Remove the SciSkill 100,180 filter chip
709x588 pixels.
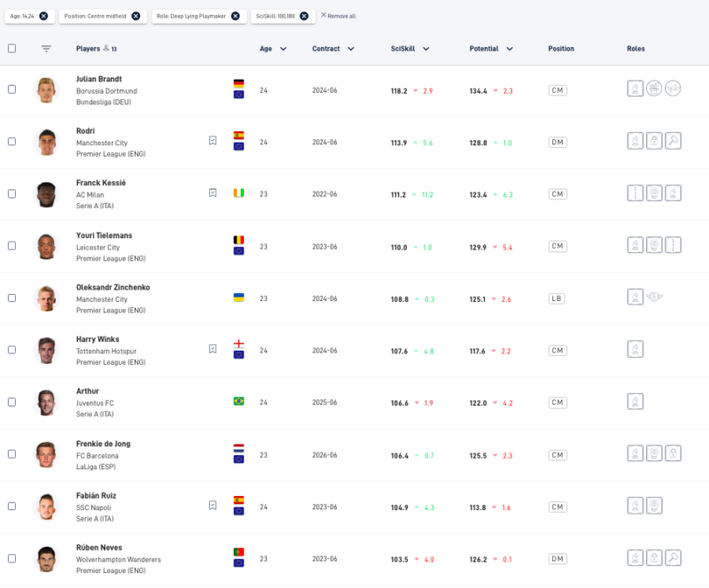(304, 16)
